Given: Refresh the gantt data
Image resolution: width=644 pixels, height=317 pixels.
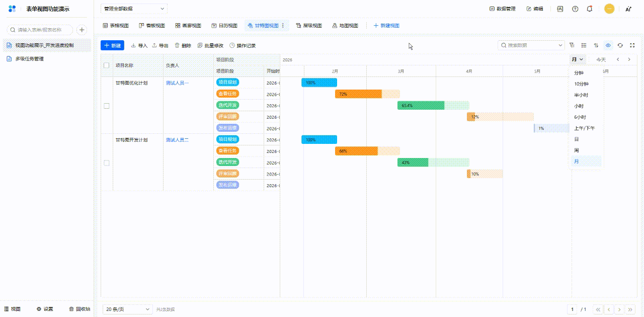Looking at the screenshot, I should coord(620,45).
